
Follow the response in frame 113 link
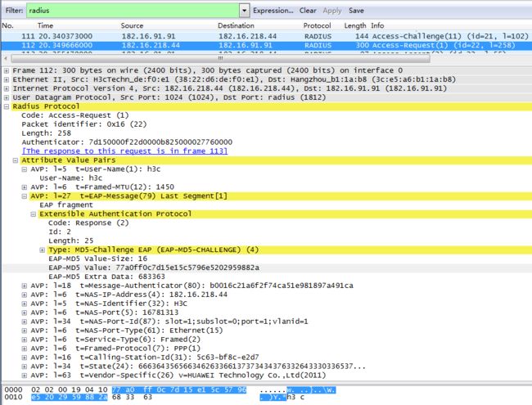(x=124, y=151)
